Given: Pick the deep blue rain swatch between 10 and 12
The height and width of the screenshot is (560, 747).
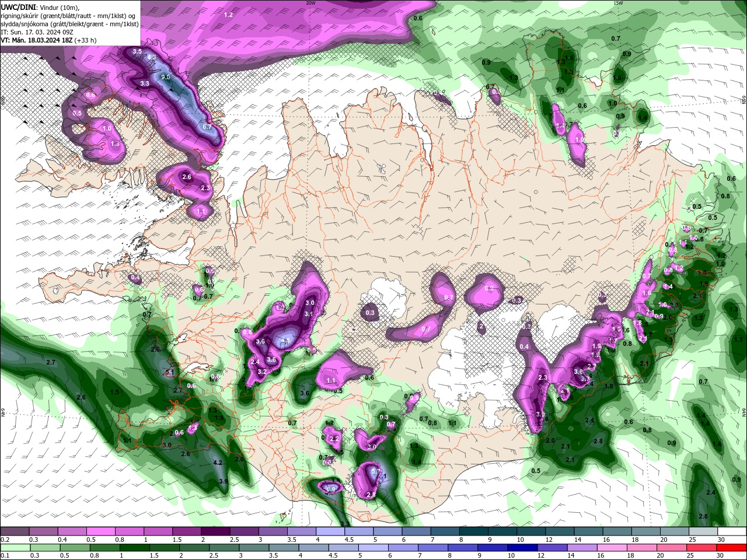Looking at the screenshot, I should (523, 548).
